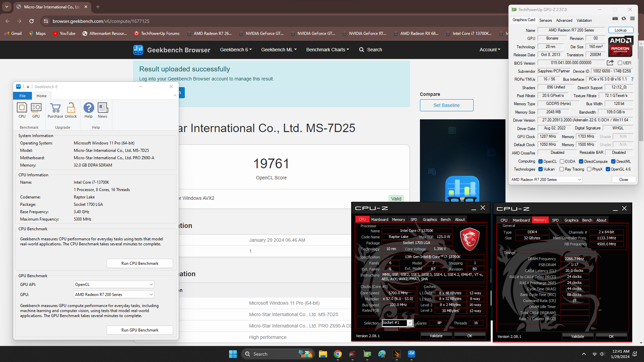
Task: Click the Windows taskbar Search box
Action: coord(278,354)
